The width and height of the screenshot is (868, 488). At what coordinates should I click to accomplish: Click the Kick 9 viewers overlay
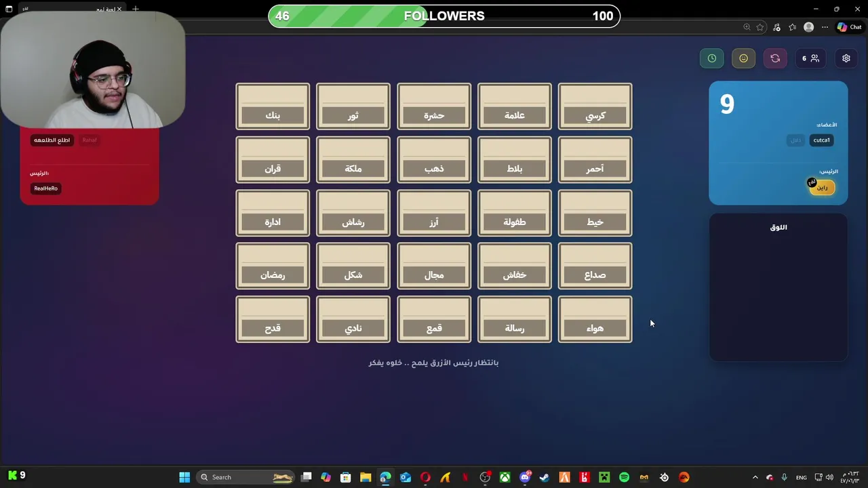[x=17, y=475]
